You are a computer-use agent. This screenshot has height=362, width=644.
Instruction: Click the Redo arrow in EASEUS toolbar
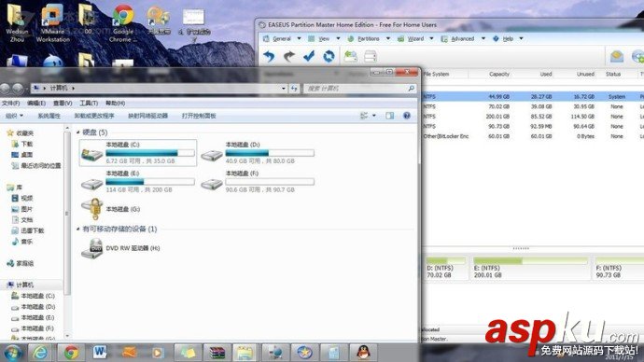289,56
